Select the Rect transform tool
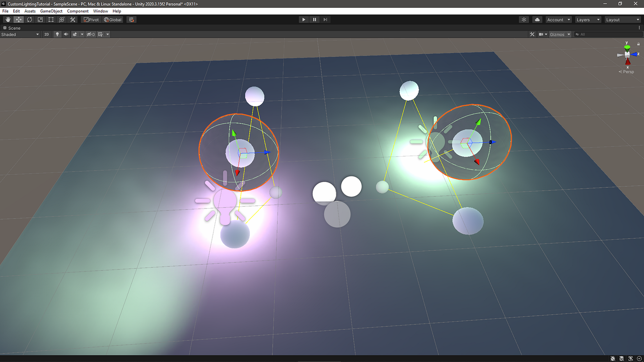 coord(51,19)
